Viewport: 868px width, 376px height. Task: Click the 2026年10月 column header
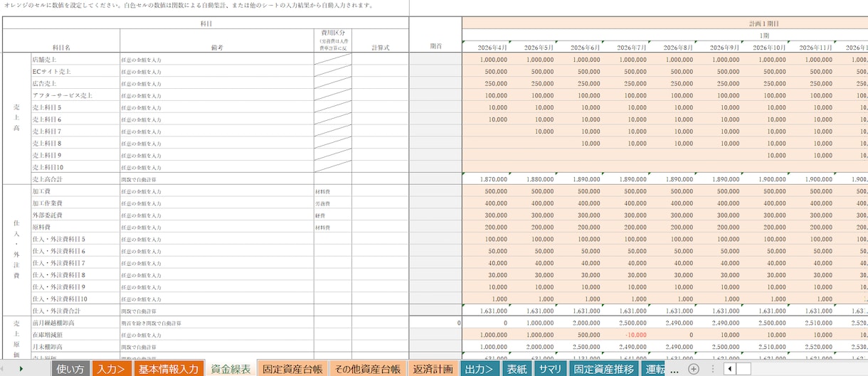(x=764, y=47)
